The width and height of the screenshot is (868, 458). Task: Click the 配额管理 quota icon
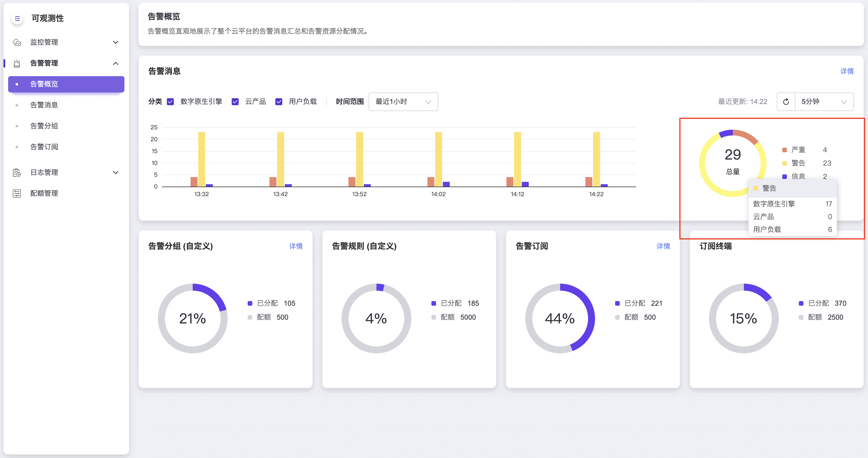point(17,194)
